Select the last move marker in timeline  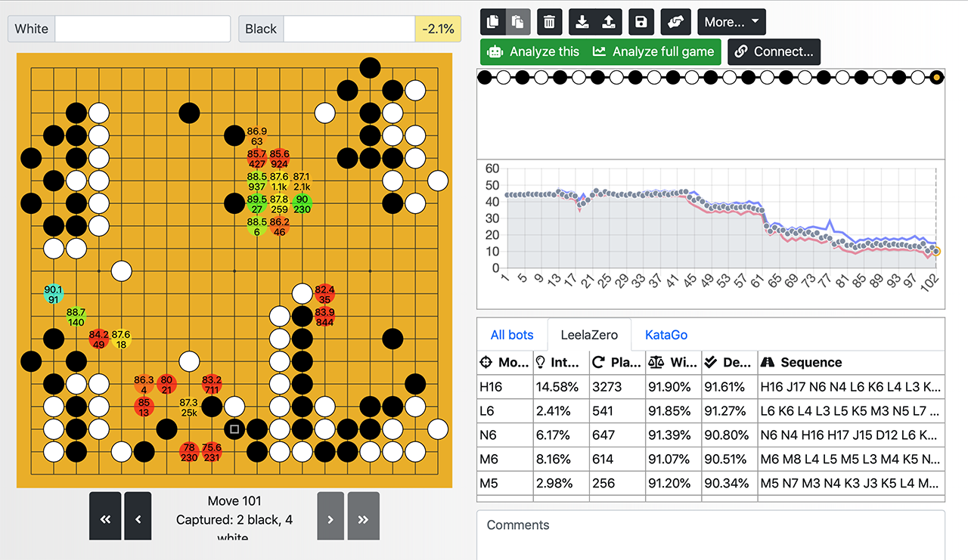[x=936, y=77]
